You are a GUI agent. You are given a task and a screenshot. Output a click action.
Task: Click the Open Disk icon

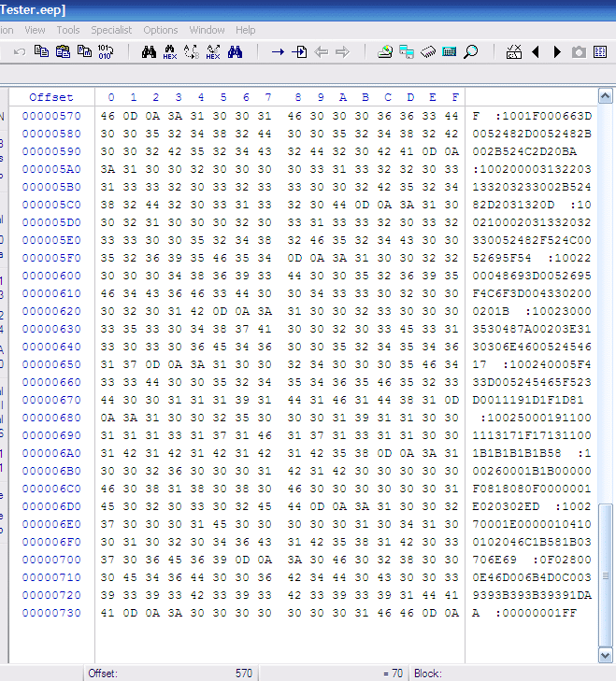tap(384, 52)
